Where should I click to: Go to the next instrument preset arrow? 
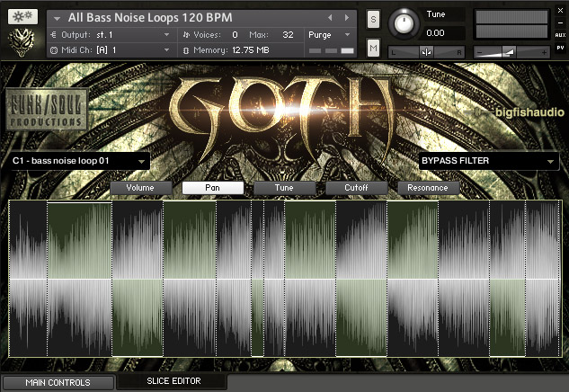tap(345, 17)
